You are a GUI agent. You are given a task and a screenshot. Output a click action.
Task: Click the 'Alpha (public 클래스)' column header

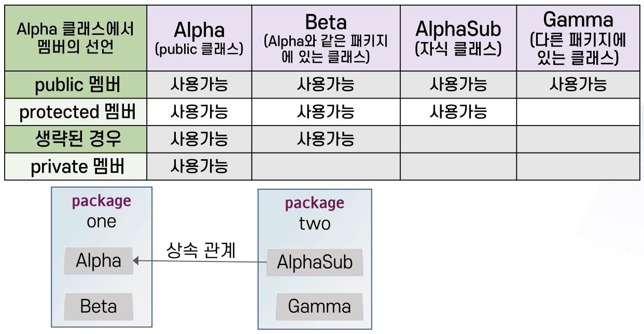click(199, 38)
